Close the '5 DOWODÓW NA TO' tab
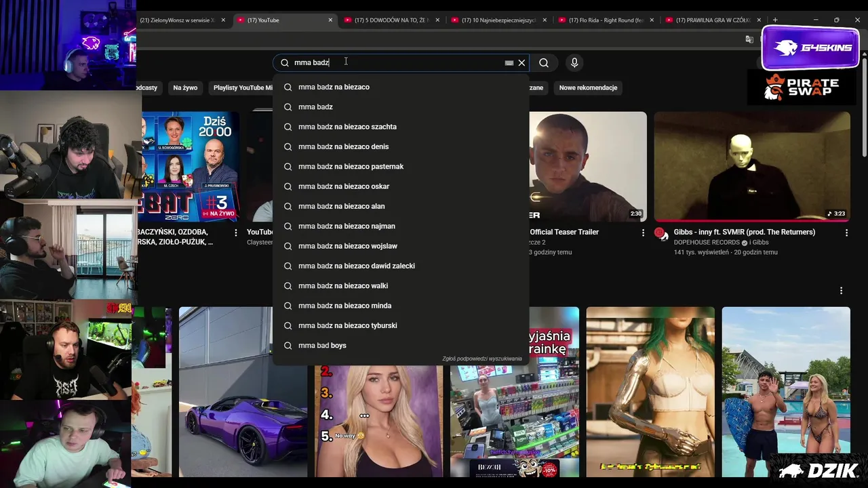The width and height of the screenshot is (868, 488). coord(437,20)
